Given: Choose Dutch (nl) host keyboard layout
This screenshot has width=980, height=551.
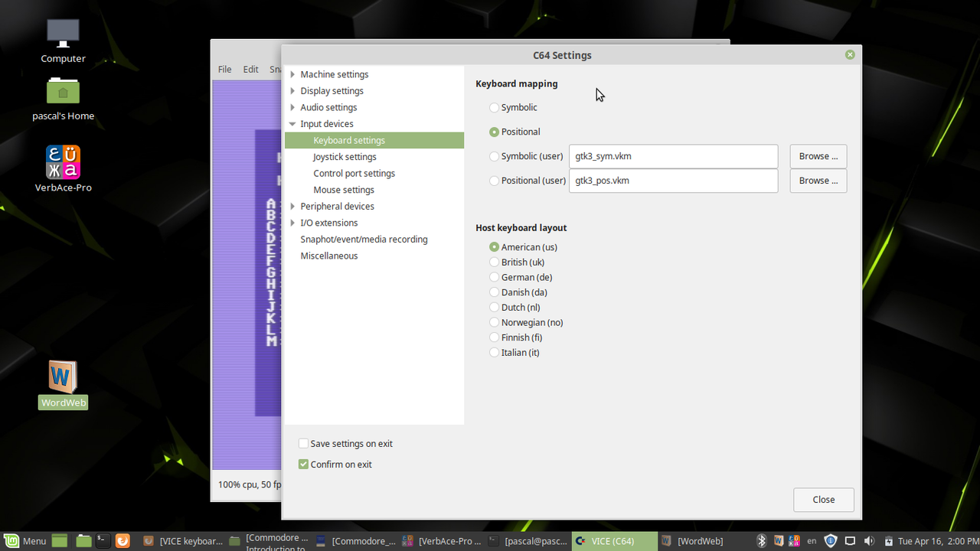Looking at the screenshot, I should (494, 308).
